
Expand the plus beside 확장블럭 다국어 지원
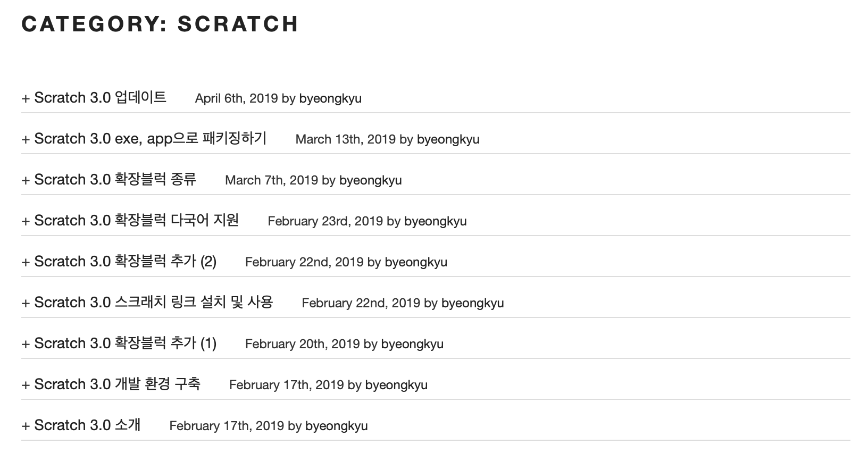[26, 222]
